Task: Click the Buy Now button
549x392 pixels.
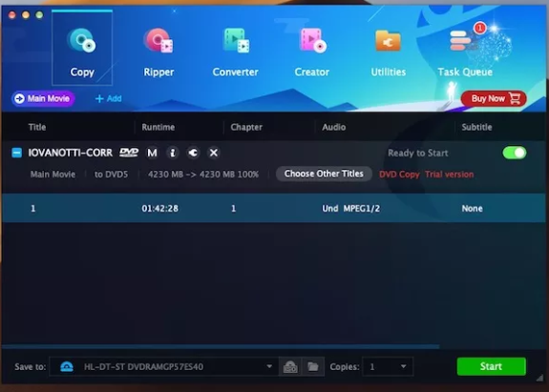Action: tap(494, 98)
